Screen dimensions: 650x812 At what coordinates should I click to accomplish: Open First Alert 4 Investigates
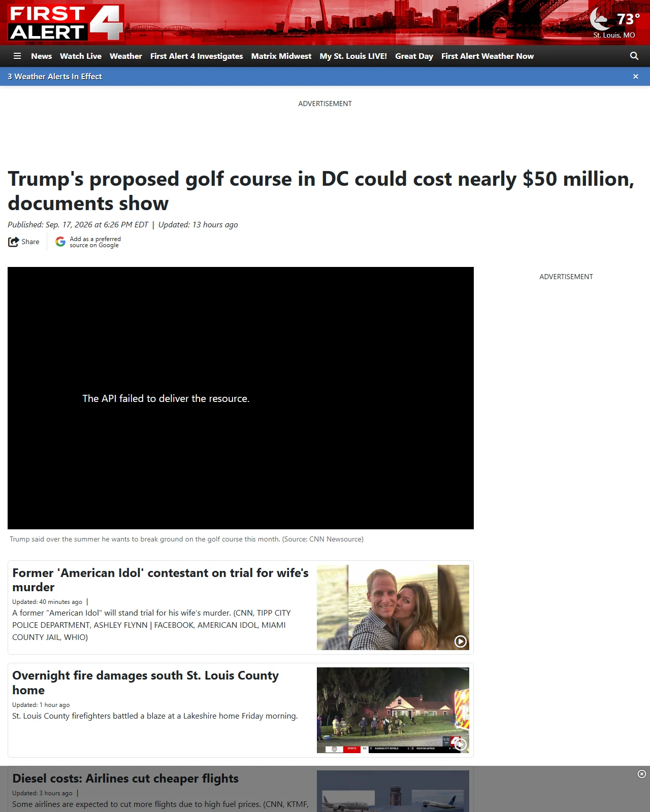coord(197,56)
